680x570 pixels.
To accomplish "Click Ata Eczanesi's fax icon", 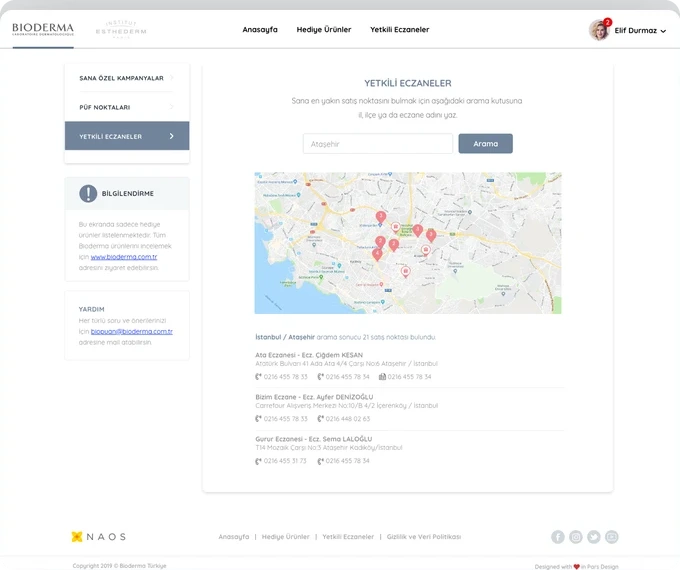I will click(382, 377).
